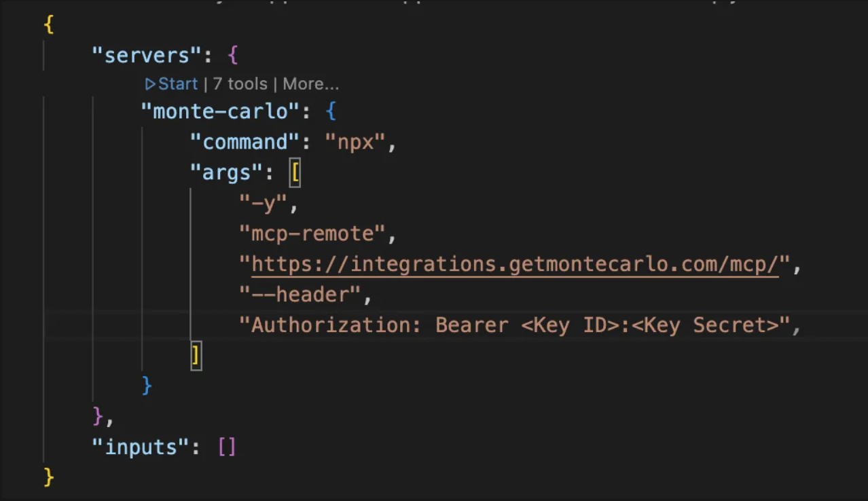The height and width of the screenshot is (501, 868).
Task: Click the "-y" argument string
Action: click(x=264, y=203)
